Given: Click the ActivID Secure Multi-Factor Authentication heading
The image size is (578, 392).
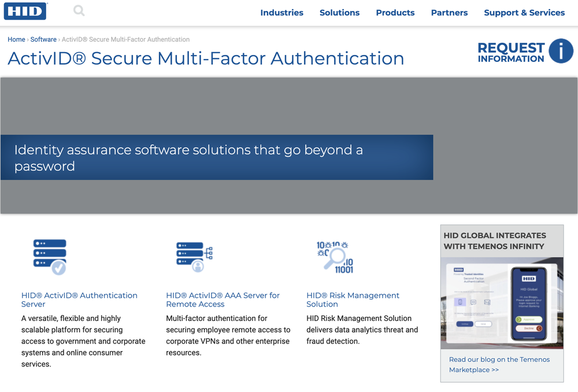Looking at the screenshot, I should tap(206, 58).
